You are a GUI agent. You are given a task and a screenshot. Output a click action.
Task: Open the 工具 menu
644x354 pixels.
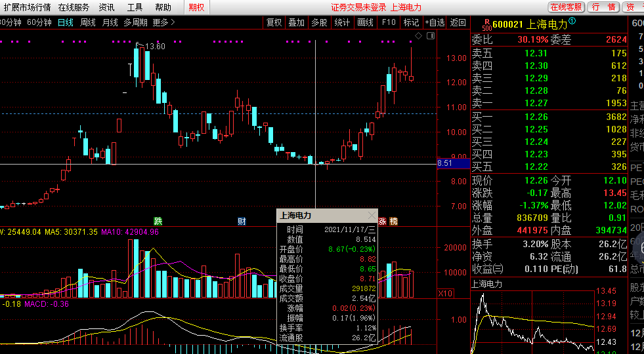click(135, 7)
